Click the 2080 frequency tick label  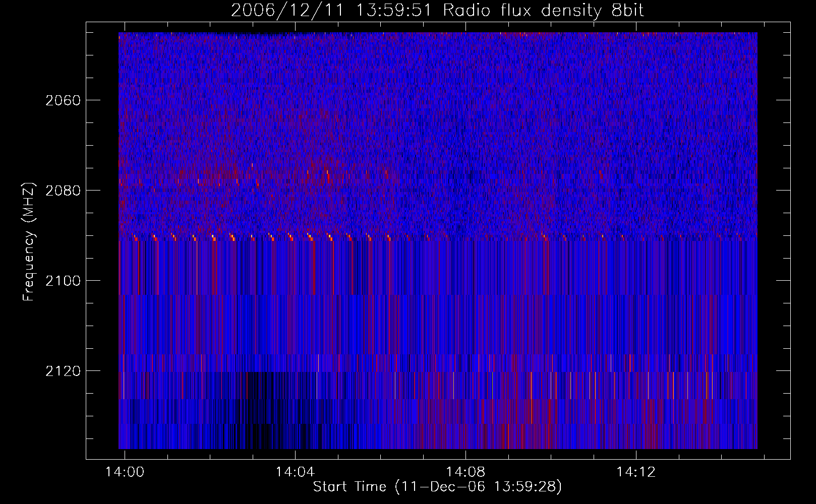pyautogui.click(x=63, y=191)
